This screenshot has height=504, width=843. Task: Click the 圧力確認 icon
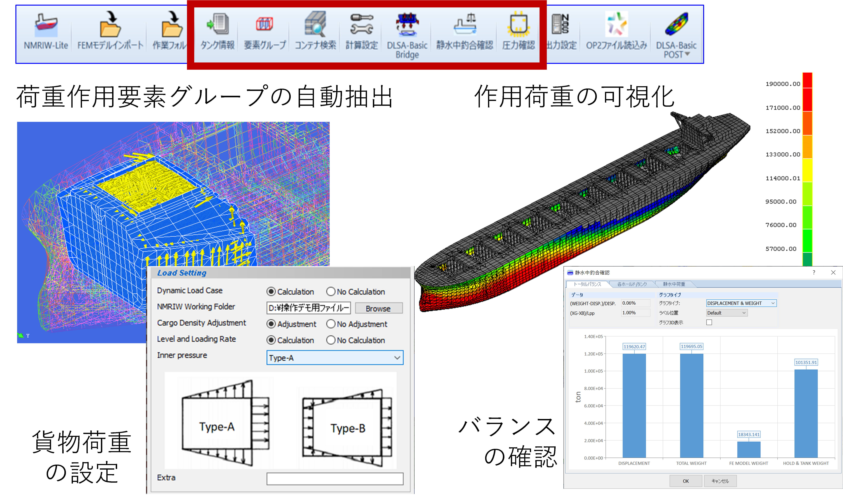click(x=518, y=24)
